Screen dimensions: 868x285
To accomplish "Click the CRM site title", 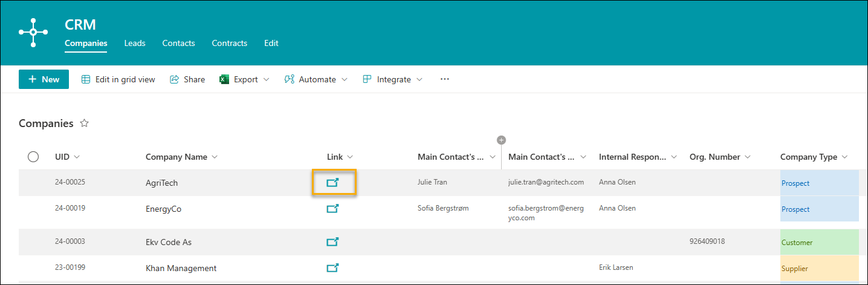I will point(80,25).
